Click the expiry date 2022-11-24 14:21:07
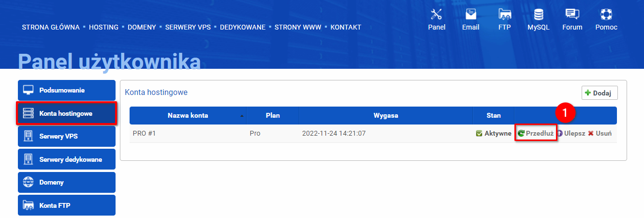Image resolution: width=644 pixels, height=218 pixels. (334, 133)
